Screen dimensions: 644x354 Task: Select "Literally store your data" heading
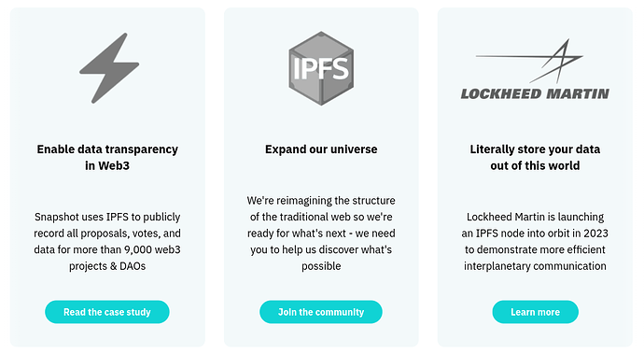coord(535,149)
